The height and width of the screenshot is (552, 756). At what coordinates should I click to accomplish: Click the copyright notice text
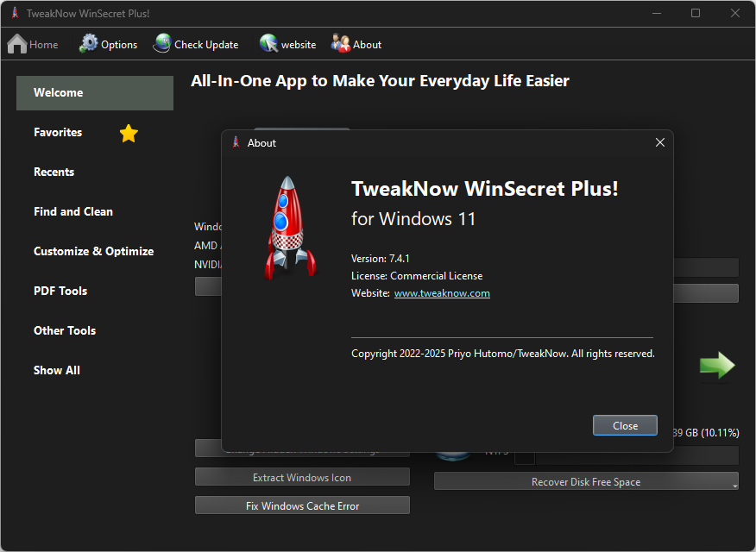pyautogui.click(x=503, y=354)
